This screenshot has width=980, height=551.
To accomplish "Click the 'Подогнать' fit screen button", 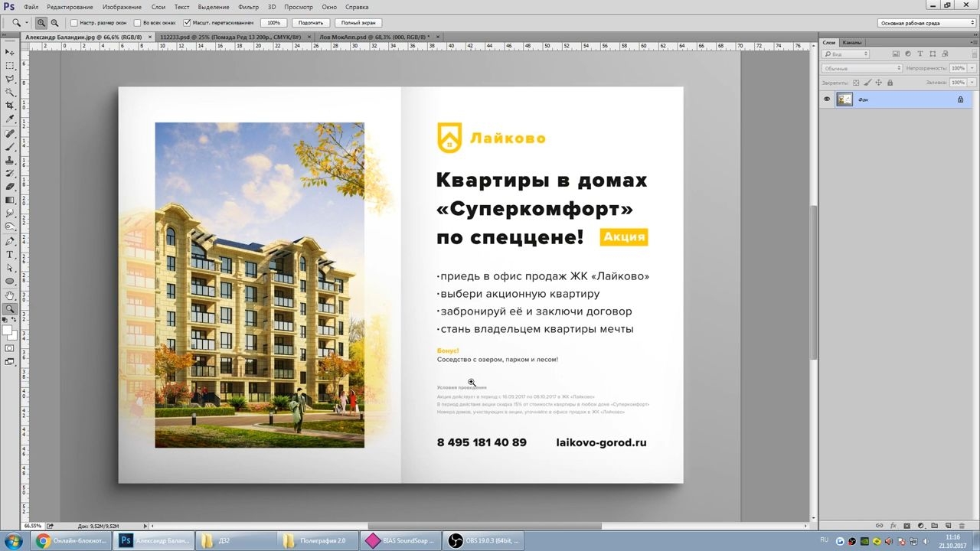I will [x=311, y=23].
